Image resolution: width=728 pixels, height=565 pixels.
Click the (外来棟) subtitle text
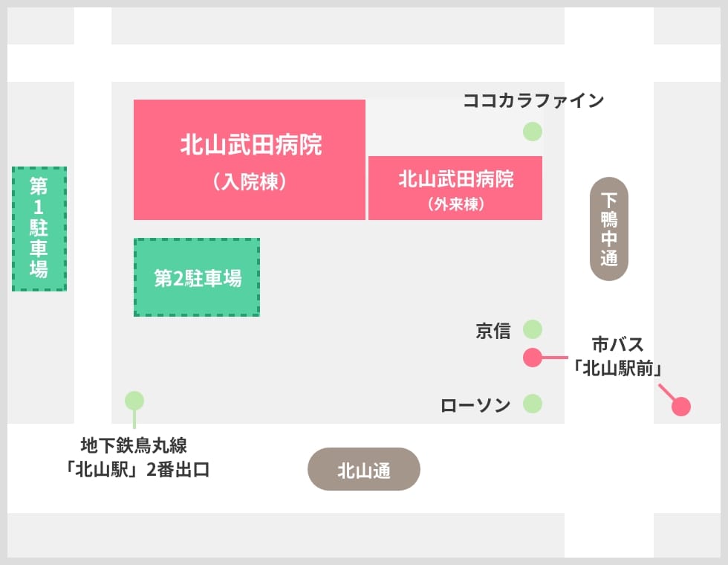[x=456, y=204]
